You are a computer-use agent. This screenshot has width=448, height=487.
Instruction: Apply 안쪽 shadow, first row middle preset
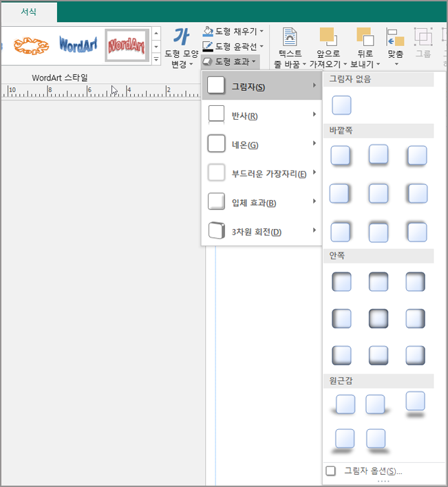click(x=378, y=282)
